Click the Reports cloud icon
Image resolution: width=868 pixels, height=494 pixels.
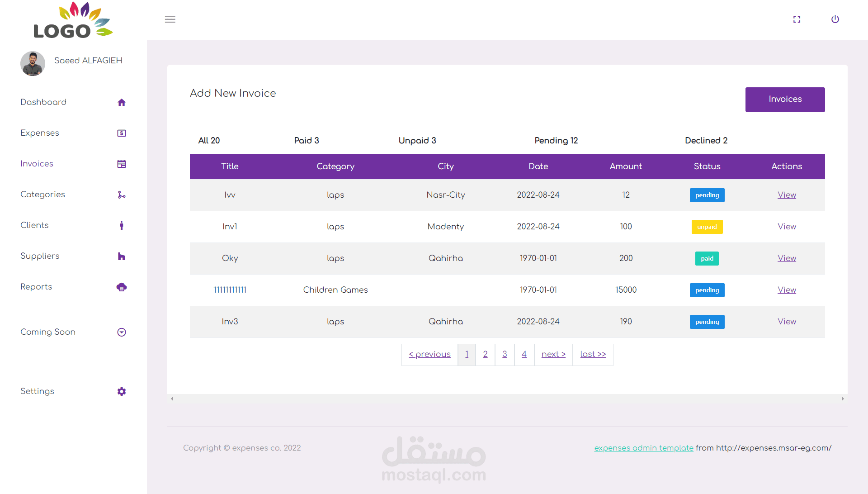click(121, 287)
